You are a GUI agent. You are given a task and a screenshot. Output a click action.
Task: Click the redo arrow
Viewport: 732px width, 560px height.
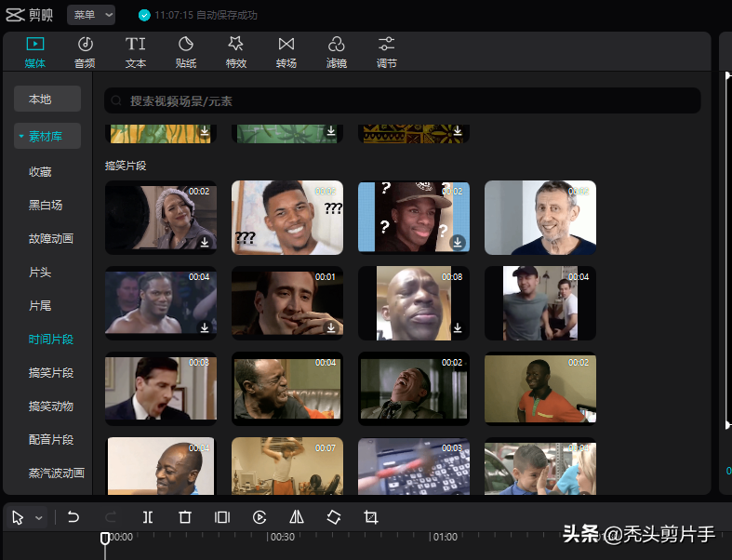coord(111,517)
